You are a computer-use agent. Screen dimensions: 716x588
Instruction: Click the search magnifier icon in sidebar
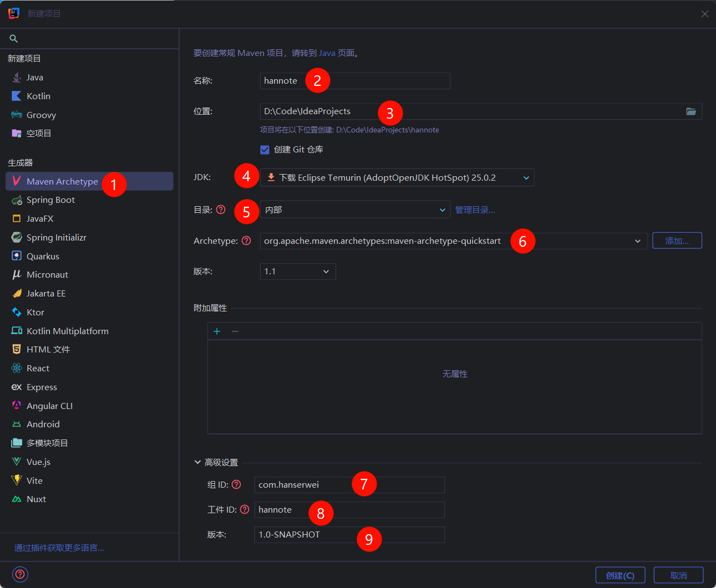[14, 39]
